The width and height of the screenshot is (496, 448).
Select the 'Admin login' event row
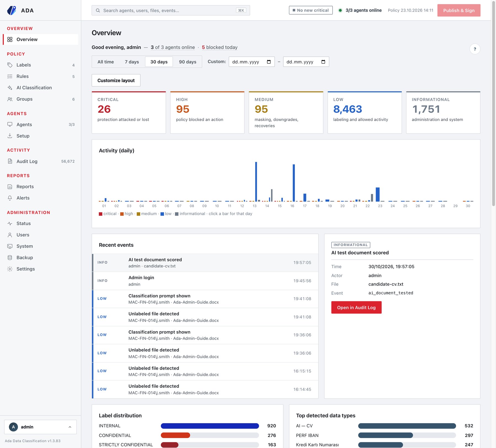(x=205, y=281)
